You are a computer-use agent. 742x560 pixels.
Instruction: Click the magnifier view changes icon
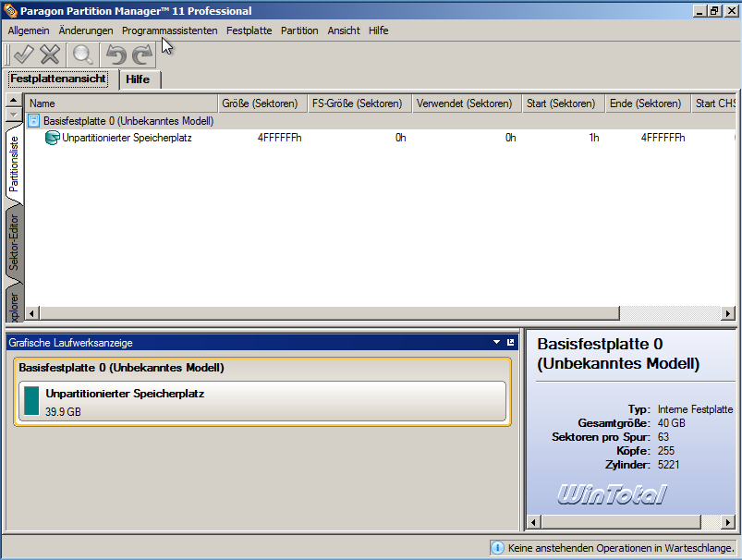coord(83,55)
